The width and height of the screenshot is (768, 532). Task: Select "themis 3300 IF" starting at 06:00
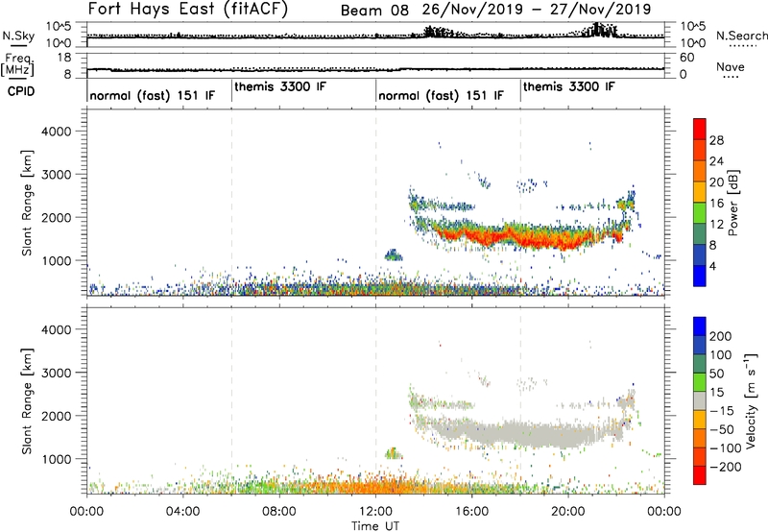point(280,86)
